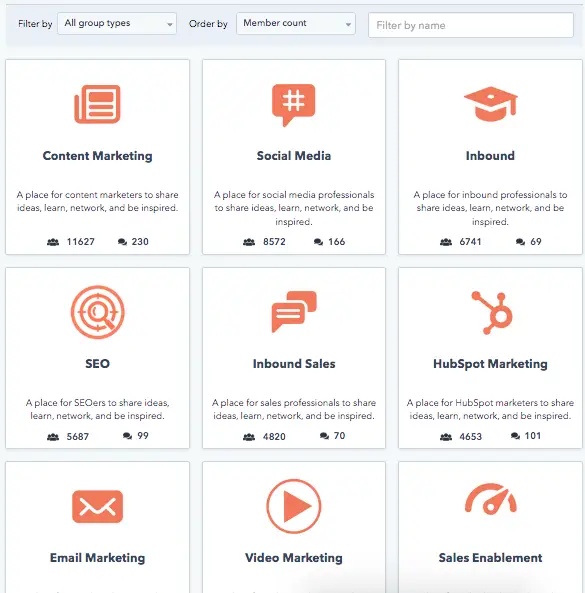Click comments icon beside 99
Viewport: 585px width, 593px height.
click(x=127, y=436)
